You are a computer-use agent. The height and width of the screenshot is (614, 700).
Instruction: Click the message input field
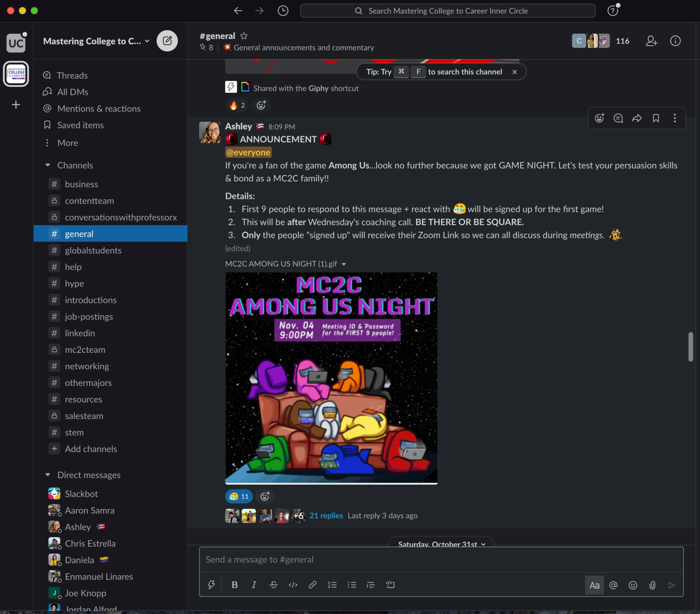(x=441, y=559)
